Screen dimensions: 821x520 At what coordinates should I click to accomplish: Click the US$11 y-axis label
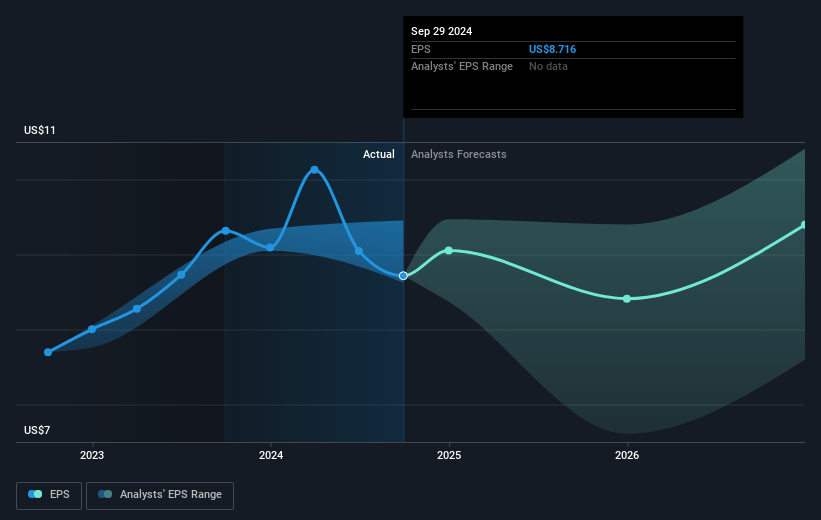40,130
